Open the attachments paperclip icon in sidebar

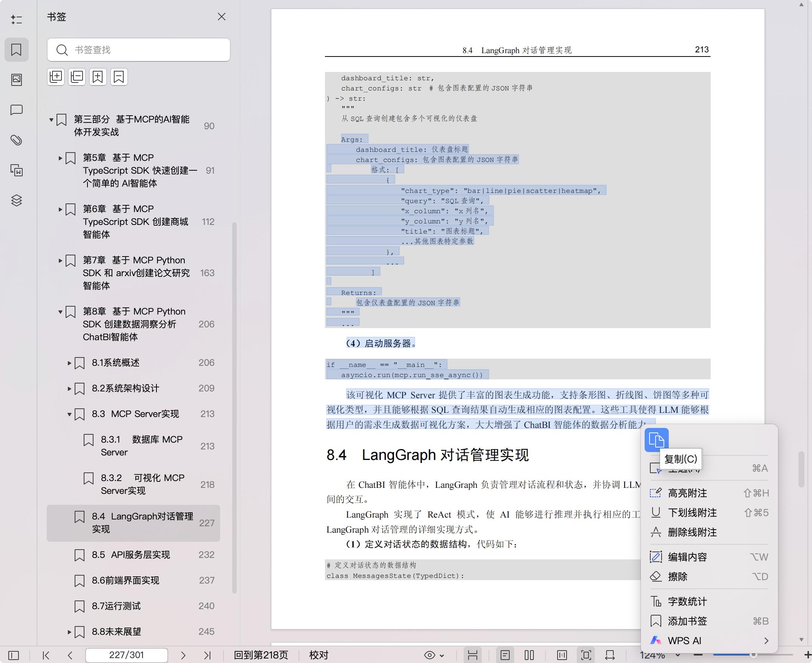(x=16, y=140)
